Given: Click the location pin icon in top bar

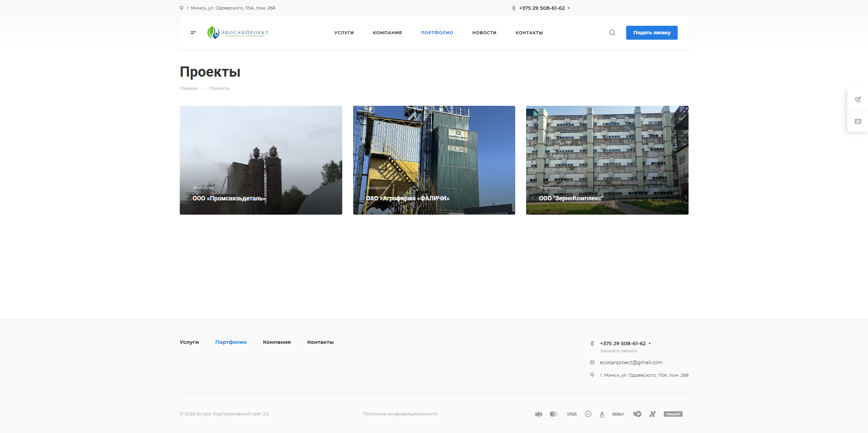Looking at the screenshot, I should click(x=181, y=7).
